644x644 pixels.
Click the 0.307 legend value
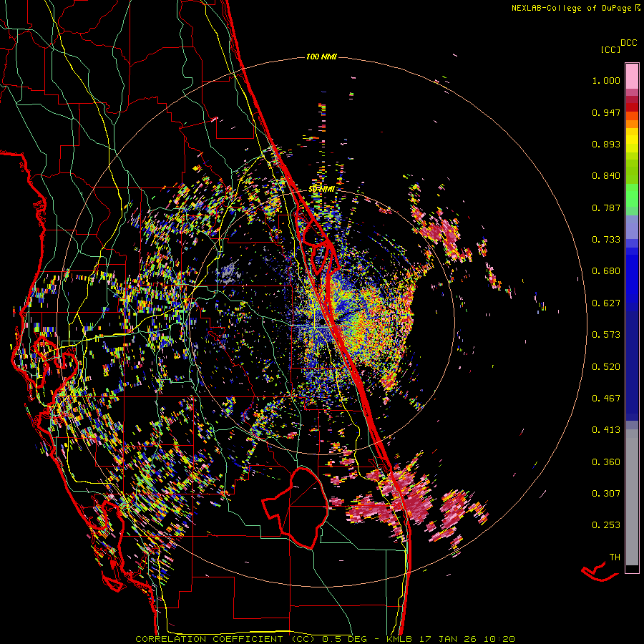coord(606,494)
